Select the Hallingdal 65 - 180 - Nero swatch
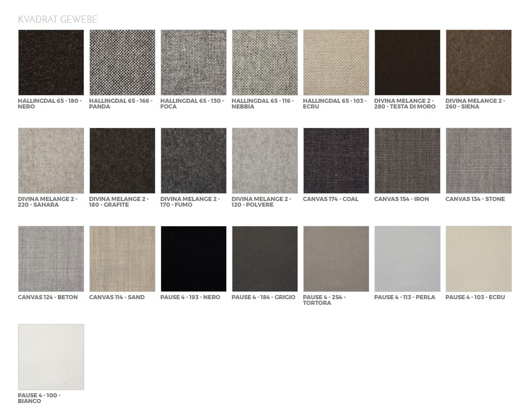The image size is (532, 417). [x=51, y=62]
